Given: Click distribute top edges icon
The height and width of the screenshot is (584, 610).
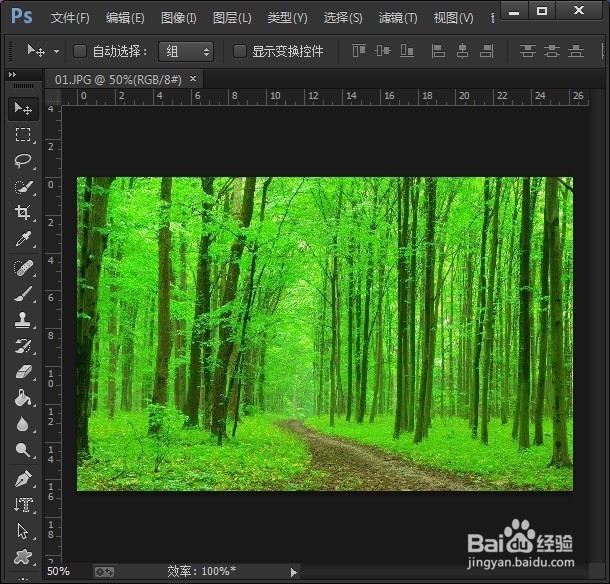Looking at the screenshot, I should 528,51.
